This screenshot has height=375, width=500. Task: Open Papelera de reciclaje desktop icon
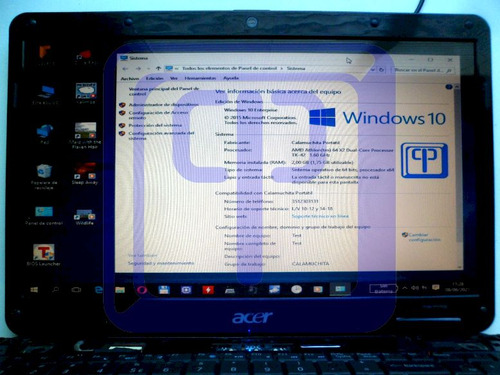(x=44, y=176)
